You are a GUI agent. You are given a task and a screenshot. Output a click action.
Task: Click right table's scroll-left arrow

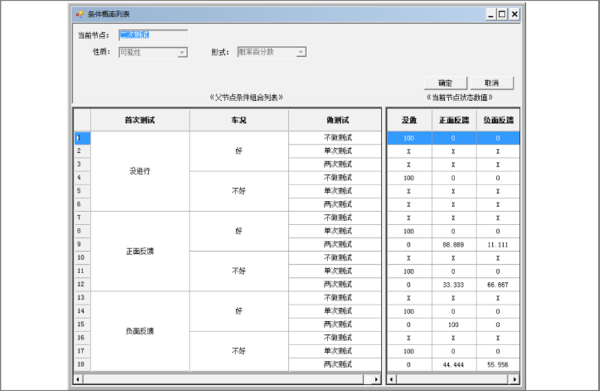391,379
